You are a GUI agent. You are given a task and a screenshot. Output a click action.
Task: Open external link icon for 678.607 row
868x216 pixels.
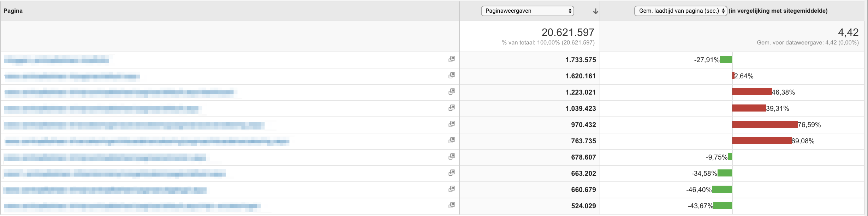[452, 156]
